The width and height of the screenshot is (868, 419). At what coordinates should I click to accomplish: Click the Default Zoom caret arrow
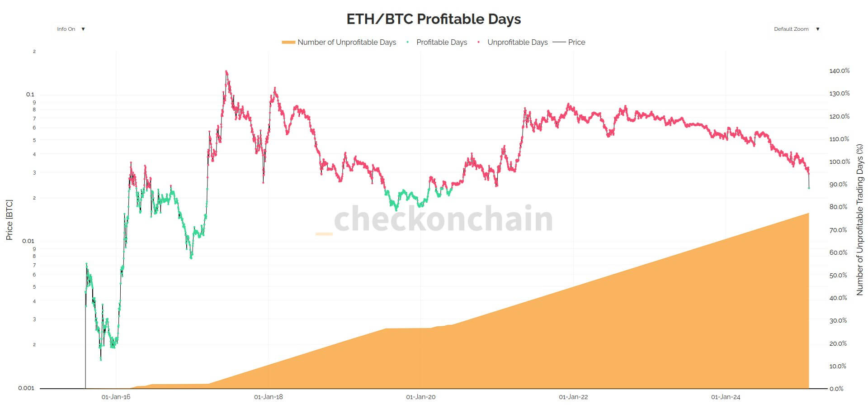pyautogui.click(x=817, y=29)
